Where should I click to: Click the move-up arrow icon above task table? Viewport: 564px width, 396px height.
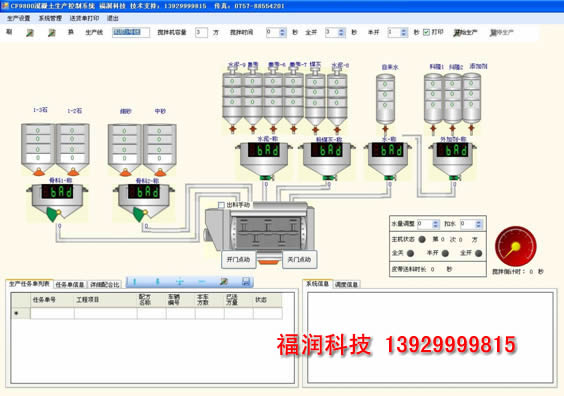tap(135, 282)
